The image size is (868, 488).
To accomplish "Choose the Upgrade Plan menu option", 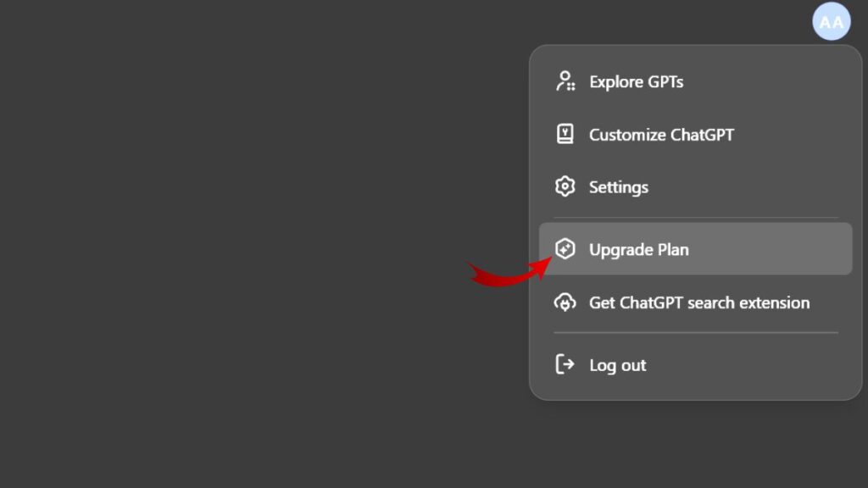I will (x=695, y=249).
